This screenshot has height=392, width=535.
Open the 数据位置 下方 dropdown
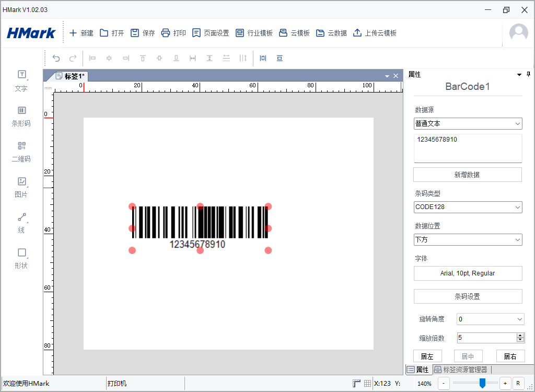coord(468,239)
